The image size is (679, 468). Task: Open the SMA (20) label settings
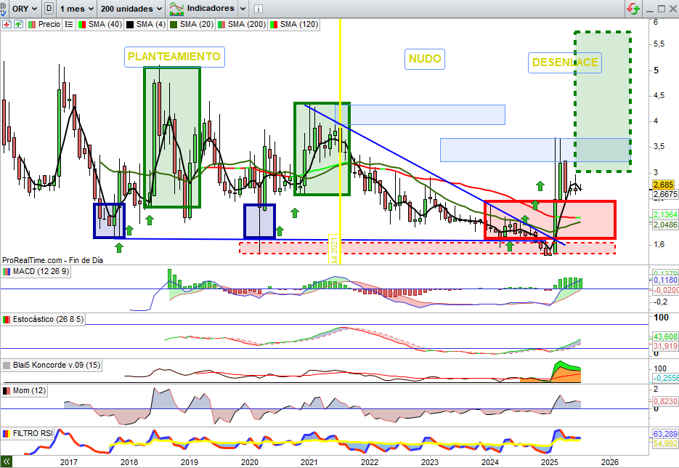(197, 25)
